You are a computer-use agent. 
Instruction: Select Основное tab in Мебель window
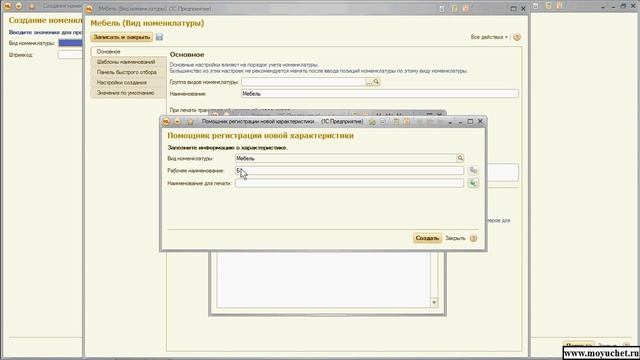point(128,51)
